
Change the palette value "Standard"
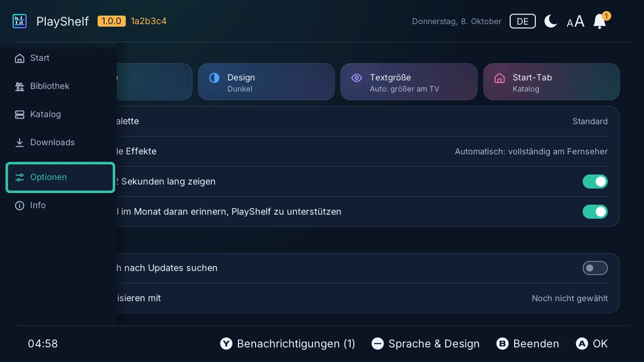590,121
